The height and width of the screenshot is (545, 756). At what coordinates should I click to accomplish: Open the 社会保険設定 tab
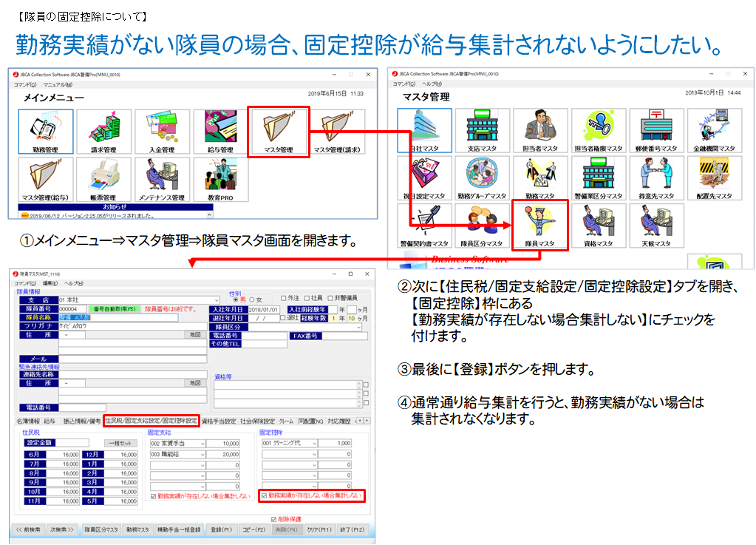(x=257, y=421)
